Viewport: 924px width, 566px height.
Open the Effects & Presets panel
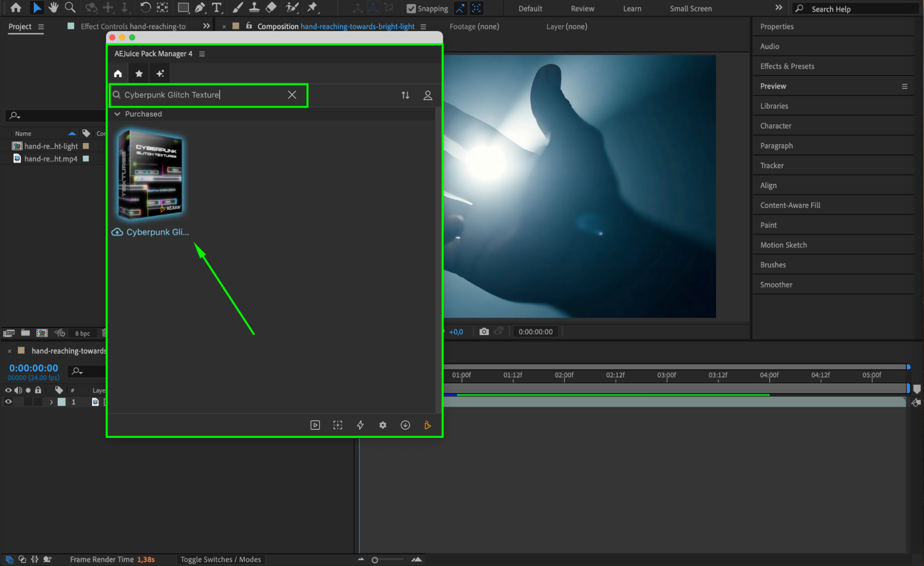(787, 66)
